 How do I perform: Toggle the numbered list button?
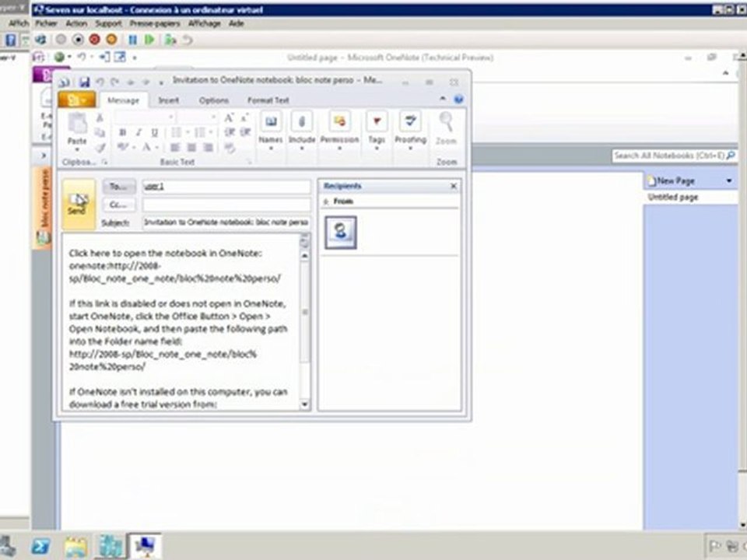(200, 132)
